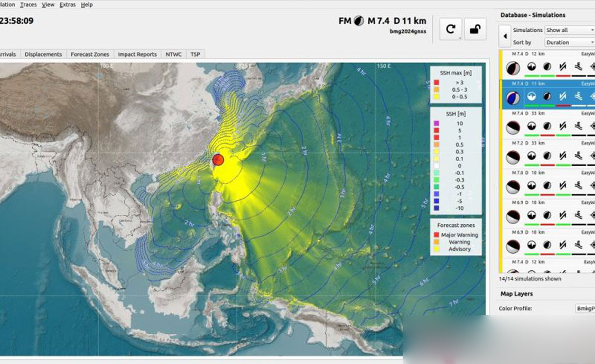This screenshot has width=595, height=364.
Task: Click beachball icon of first M 7.4 D 12 km simulation
Action: 513,68
